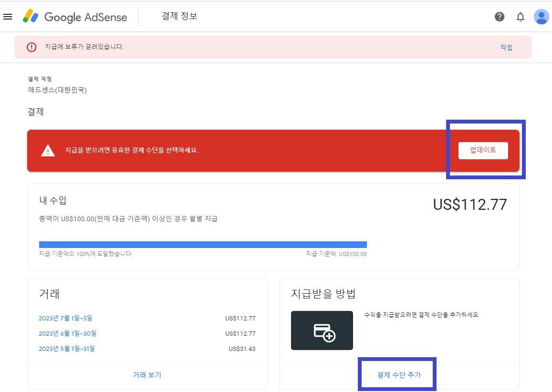Select the 애드센스(대한민국) billing account
This screenshot has width=552, height=392.
click(x=58, y=90)
